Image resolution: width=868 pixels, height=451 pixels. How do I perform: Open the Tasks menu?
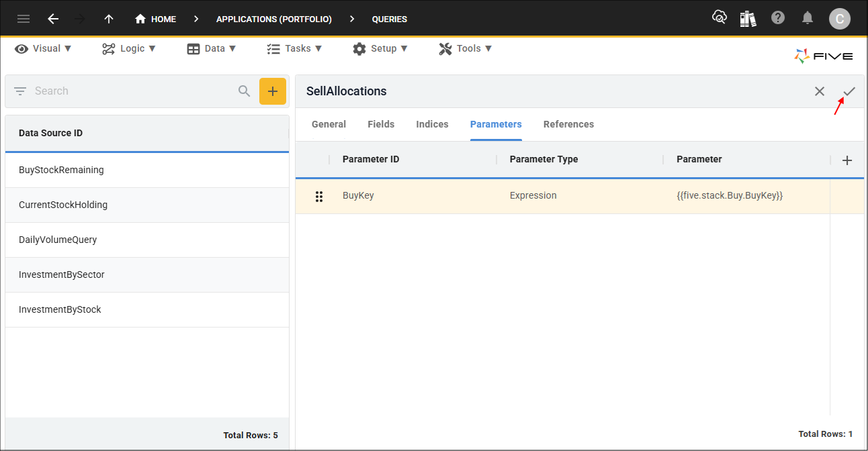(x=294, y=48)
